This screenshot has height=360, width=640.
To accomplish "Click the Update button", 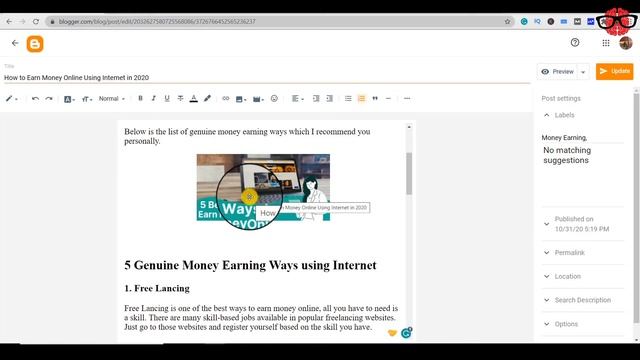I will (614, 71).
